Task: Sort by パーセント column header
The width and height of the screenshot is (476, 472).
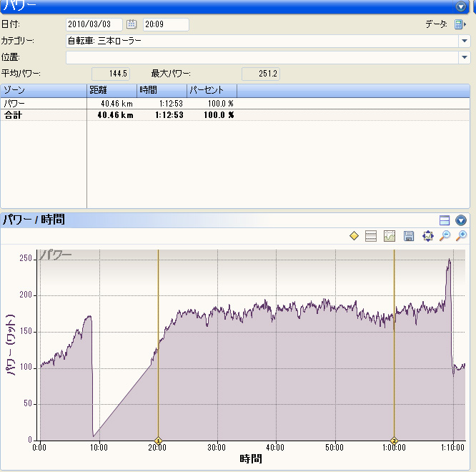Action: [212, 91]
